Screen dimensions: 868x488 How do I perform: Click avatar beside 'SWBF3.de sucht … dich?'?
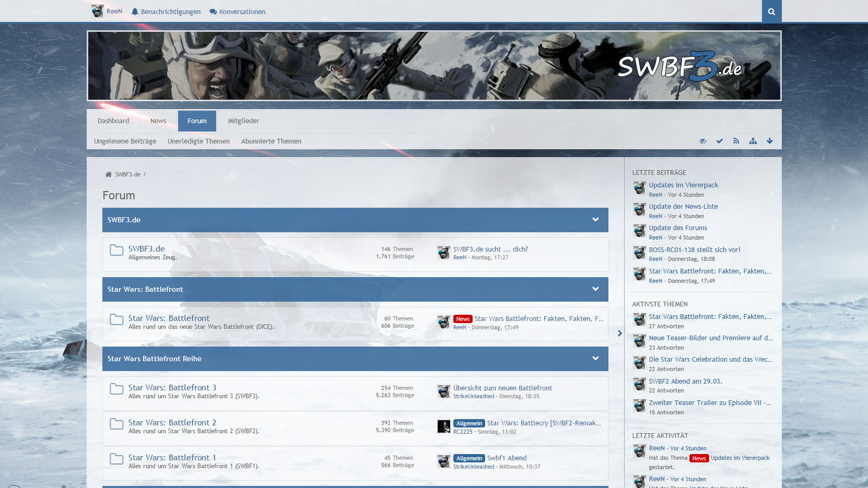tap(444, 253)
